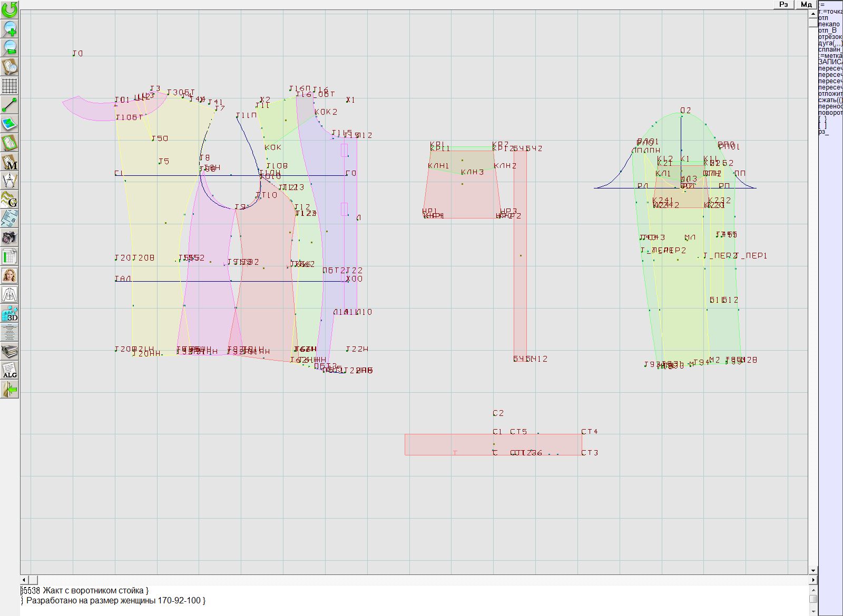Select the compass divider tool
The height and width of the screenshot is (616, 843).
[x=9, y=181]
